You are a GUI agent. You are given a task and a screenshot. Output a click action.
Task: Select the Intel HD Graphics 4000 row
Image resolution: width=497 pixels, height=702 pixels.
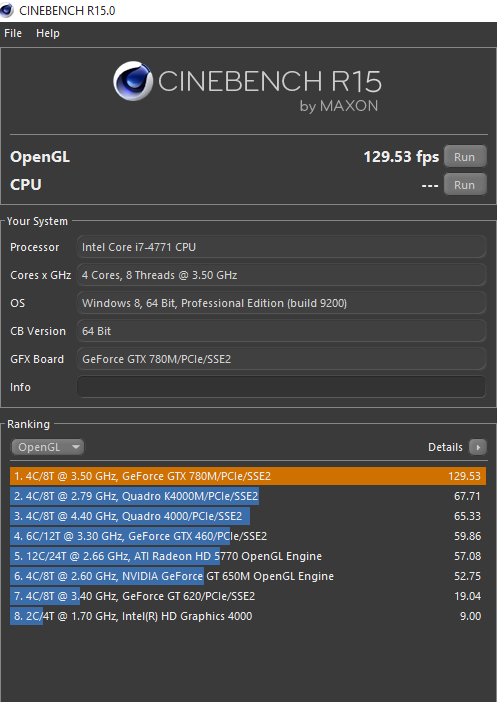tap(248, 616)
